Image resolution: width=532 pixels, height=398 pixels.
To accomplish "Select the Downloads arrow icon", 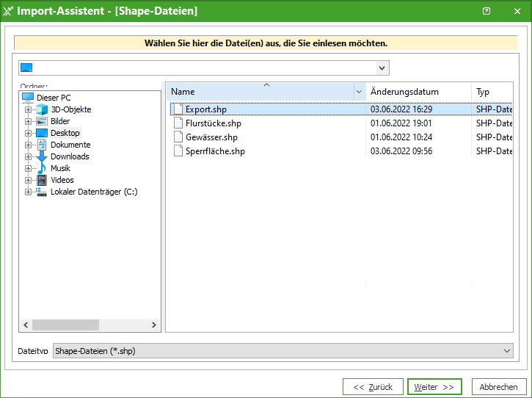I will [42, 156].
